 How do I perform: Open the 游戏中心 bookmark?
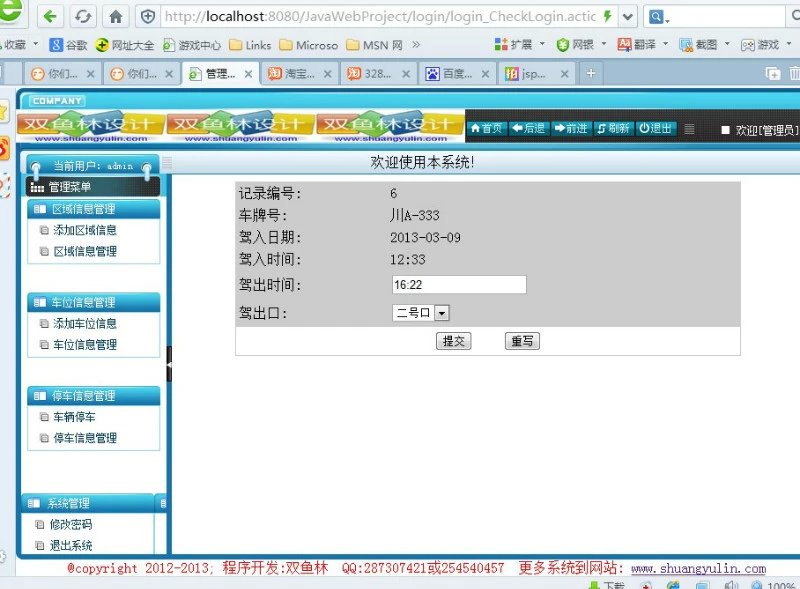pos(192,45)
